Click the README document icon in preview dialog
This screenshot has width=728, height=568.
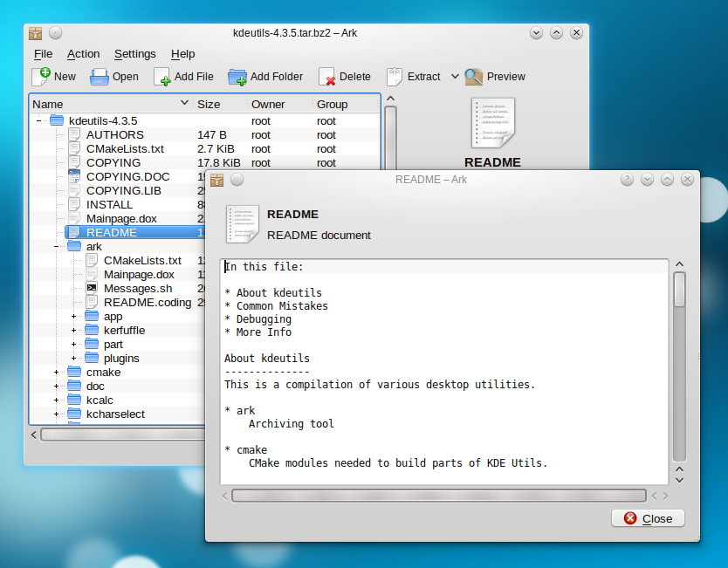click(x=243, y=224)
